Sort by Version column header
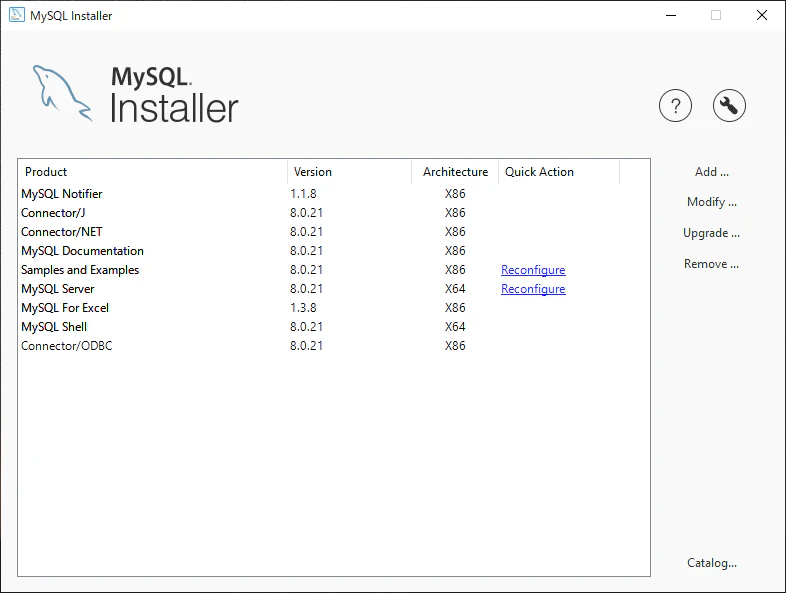 (x=349, y=172)
